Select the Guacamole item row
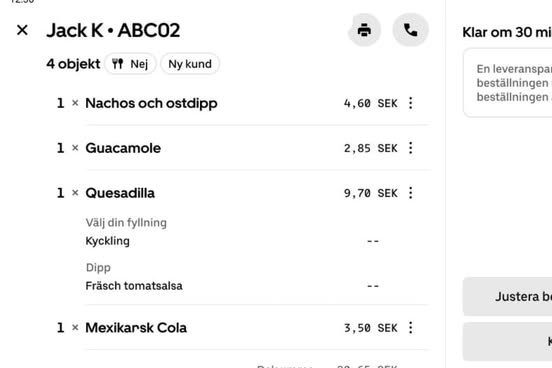This screenshot has width=552, height=368. click(x=243, y=148)
